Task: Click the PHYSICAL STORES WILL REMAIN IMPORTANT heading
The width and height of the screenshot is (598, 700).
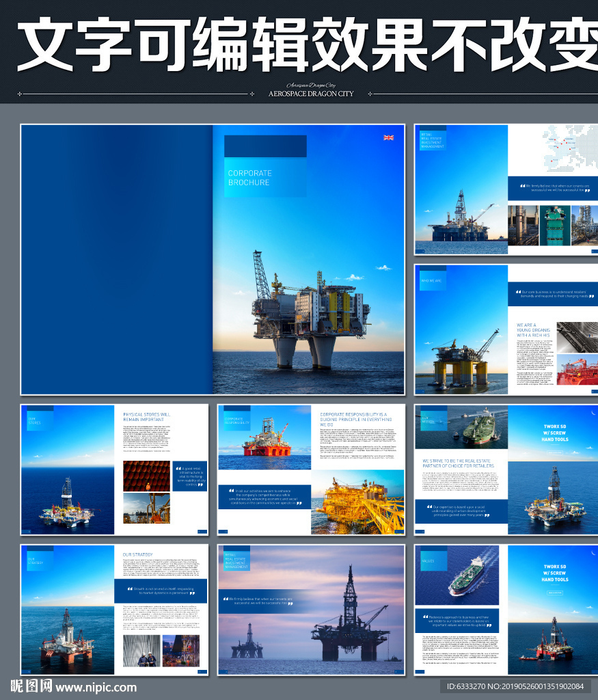Action: tap(147, 417)
